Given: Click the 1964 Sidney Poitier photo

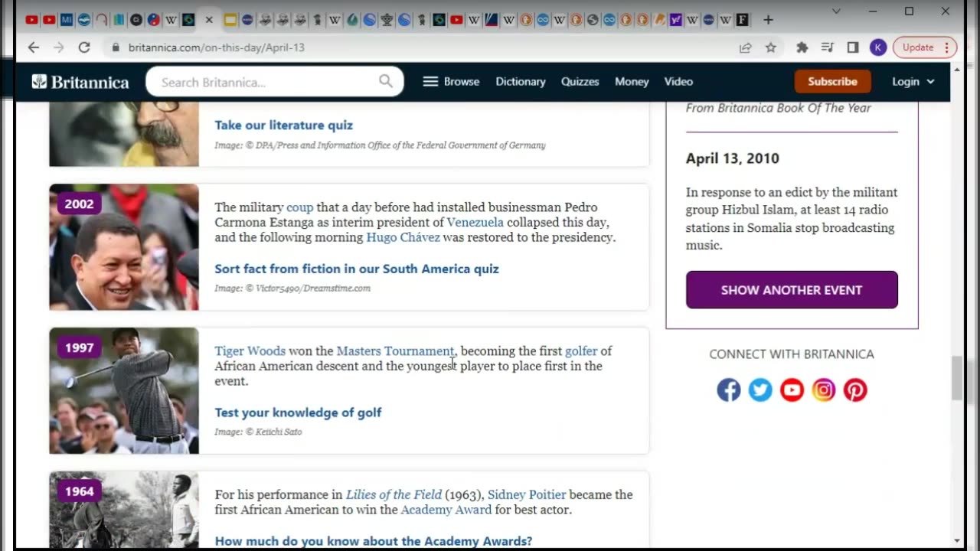Looking at the screenshot, I should [x=124, y=510].
